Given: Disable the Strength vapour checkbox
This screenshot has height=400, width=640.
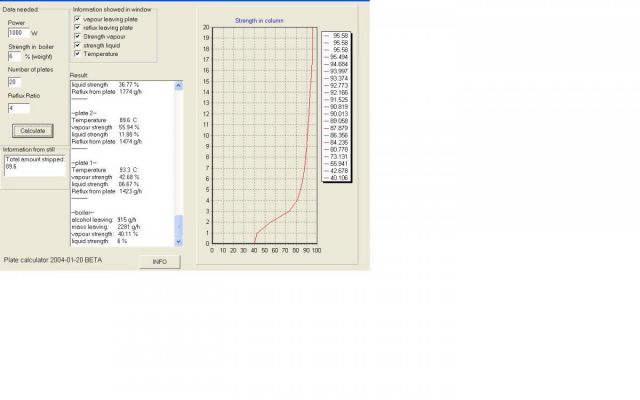Looking at the screenshot, I should 79,36.
